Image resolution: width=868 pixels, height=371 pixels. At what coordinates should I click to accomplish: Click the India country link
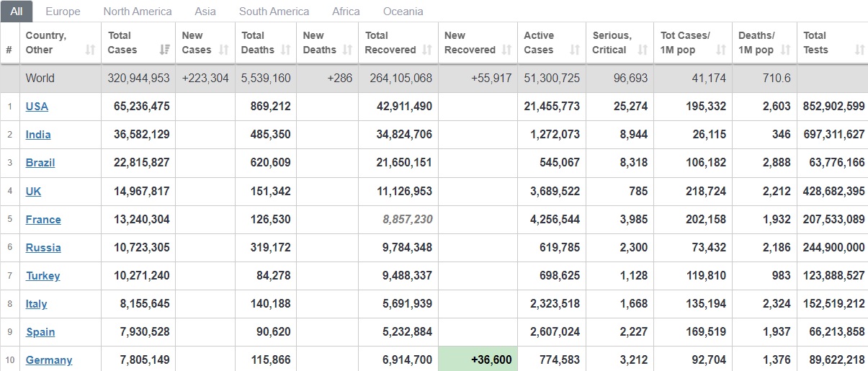(38, 135)
